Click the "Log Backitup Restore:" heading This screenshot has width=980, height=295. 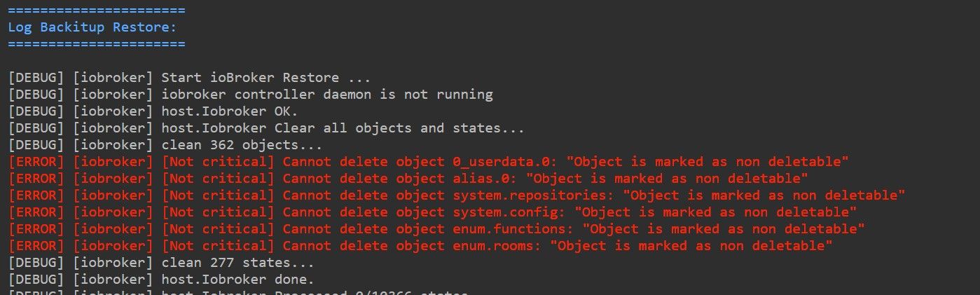click(92, 27)
